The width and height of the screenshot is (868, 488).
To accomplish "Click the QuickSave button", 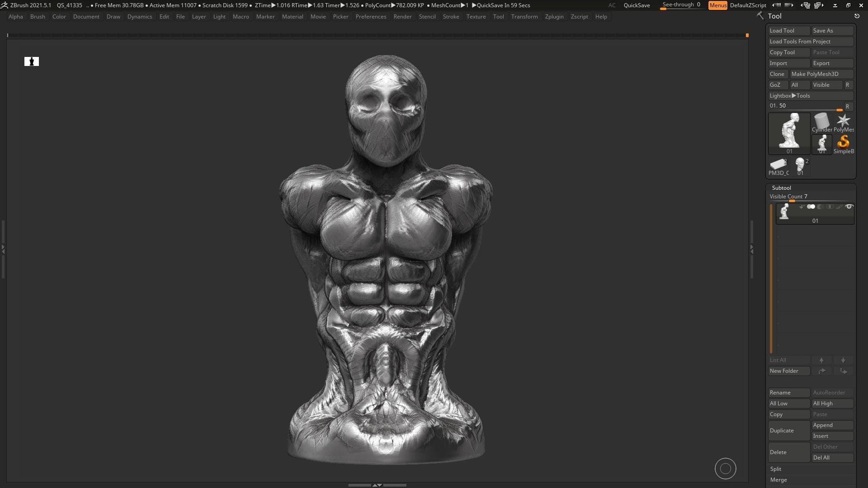I will [x=637, y=5].
